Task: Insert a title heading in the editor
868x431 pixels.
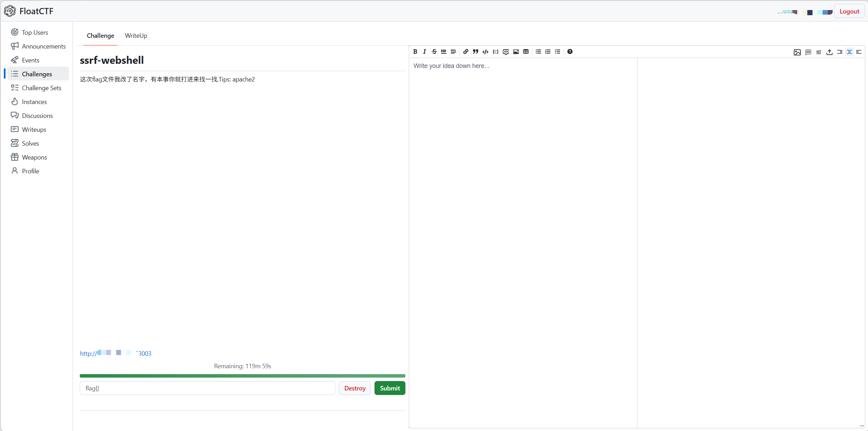Action: coord(453,52)
